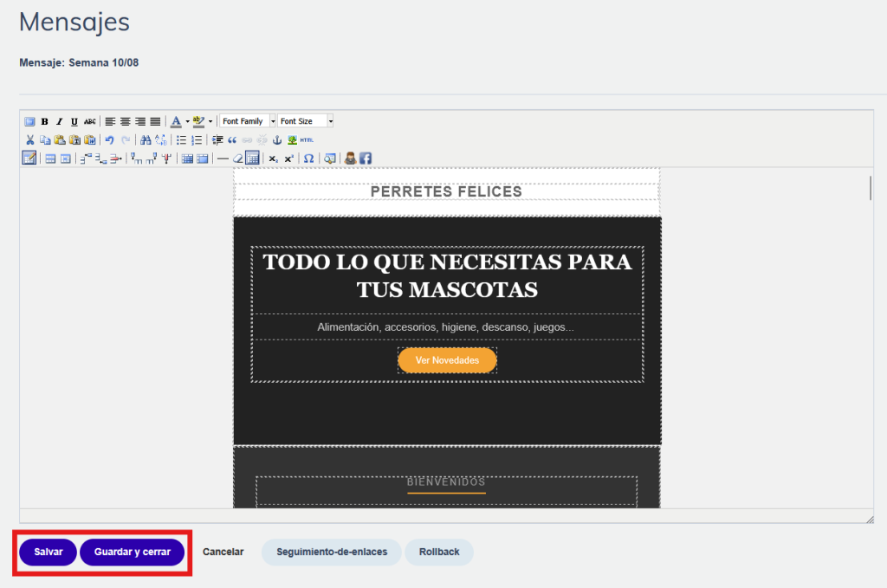Align text left

click(x=110, y=121)
